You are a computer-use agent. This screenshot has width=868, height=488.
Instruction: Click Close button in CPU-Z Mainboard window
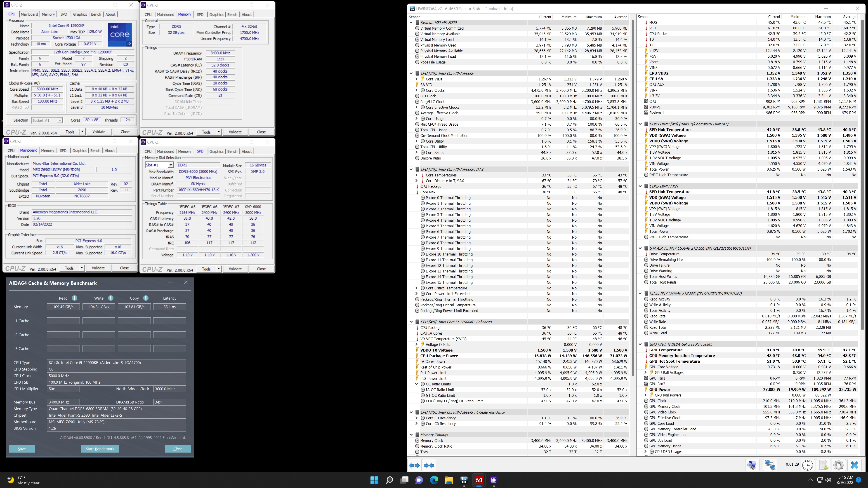point(124,268)
